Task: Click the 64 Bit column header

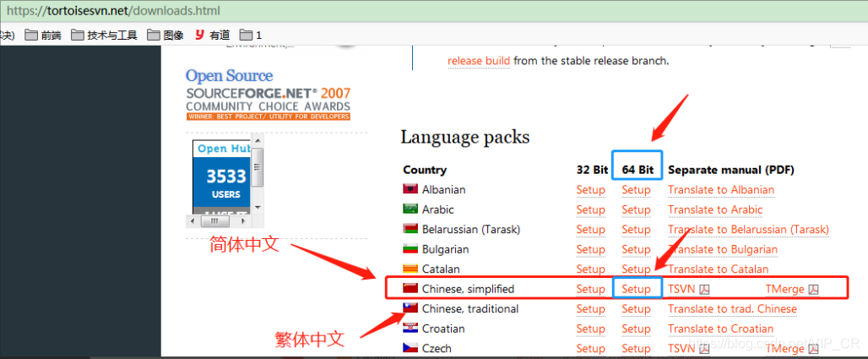Action: [x=637, y=170]
